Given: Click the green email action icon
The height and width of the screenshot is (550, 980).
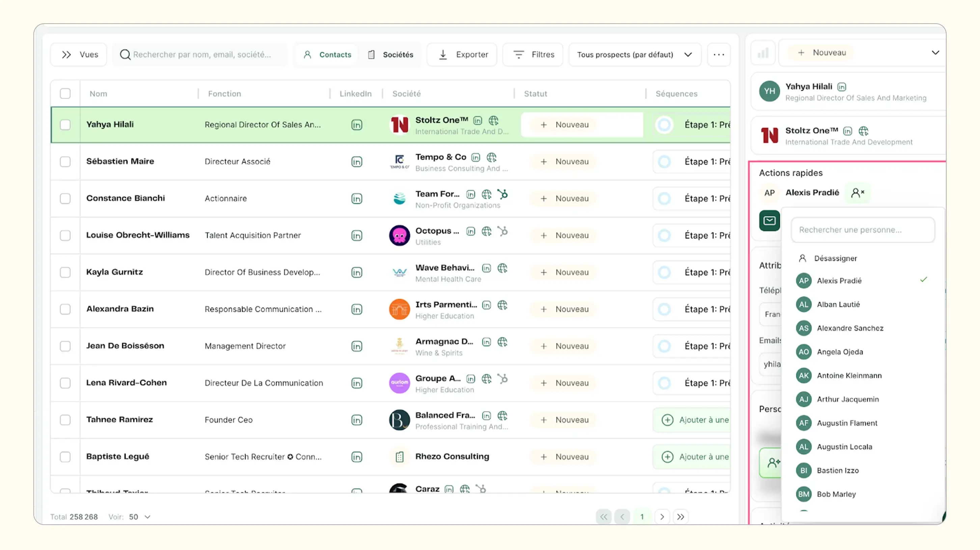Looking at the screenshot, I should pyautogui.click(x=769, y=221).
